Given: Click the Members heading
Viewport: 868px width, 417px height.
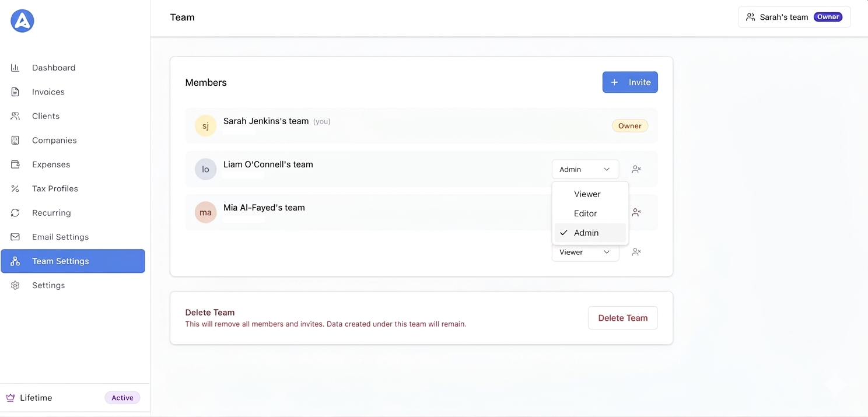Looking at the screenshot, I should [206, 82].
